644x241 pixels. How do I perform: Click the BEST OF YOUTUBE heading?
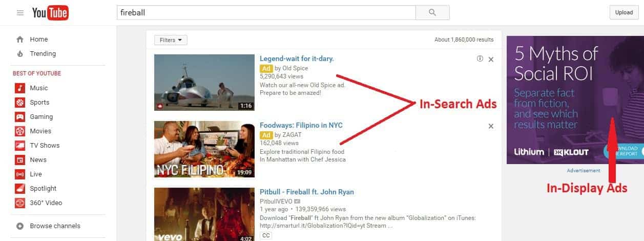coord(37,74)
